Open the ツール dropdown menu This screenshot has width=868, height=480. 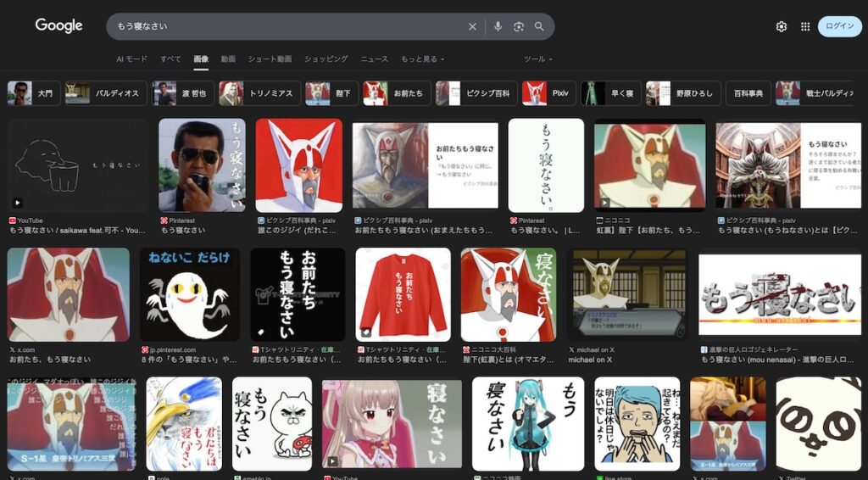(x=537, y=59)
